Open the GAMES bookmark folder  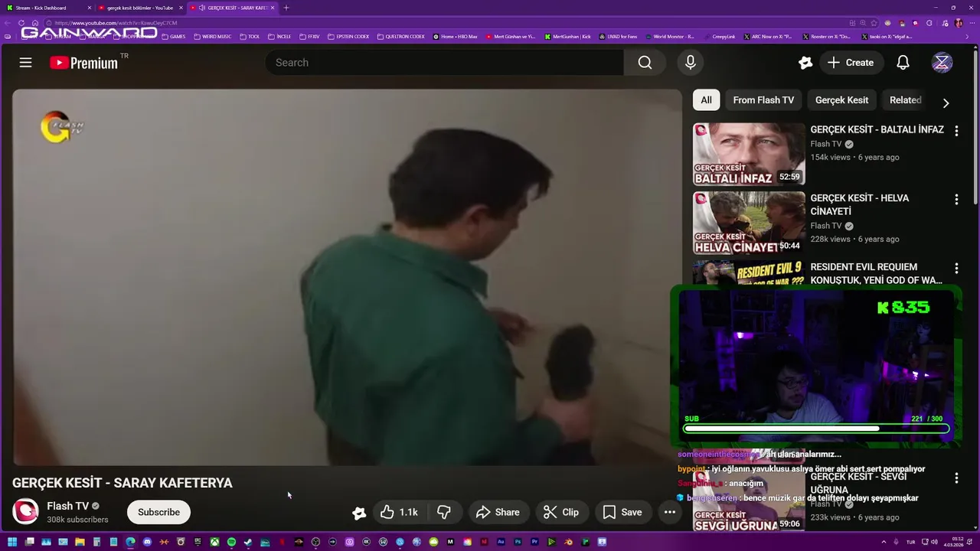[173, 36]
